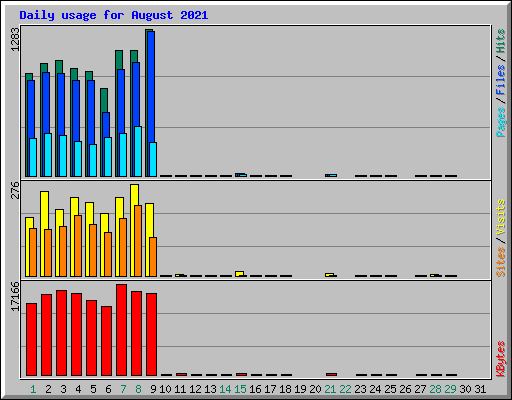The image size is (512, 400).
Task: Click the small yellow Visits bar for day 15
Action: (x=239, y=274)
